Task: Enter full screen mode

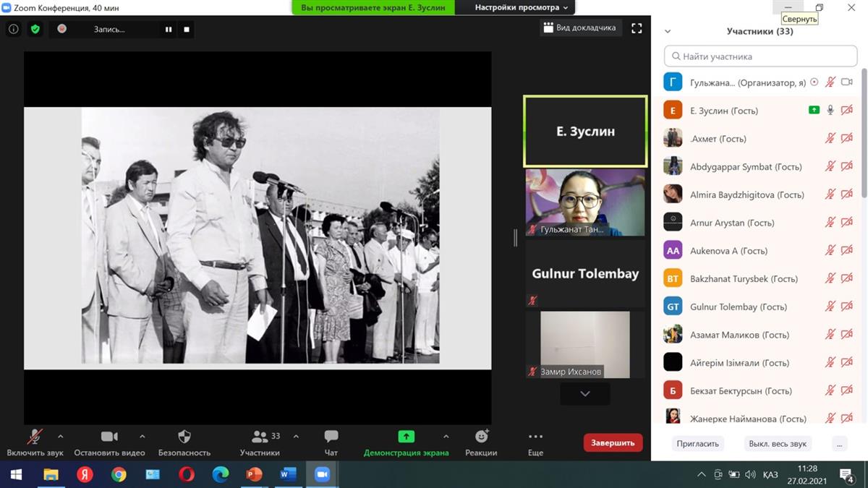Action: pos(637,28)
